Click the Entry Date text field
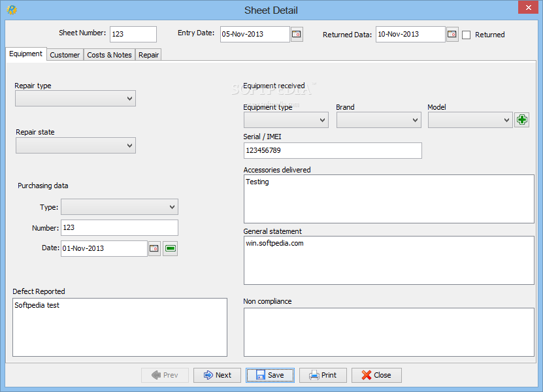This screenshot has height=392, width=543. tap(255, 34)
